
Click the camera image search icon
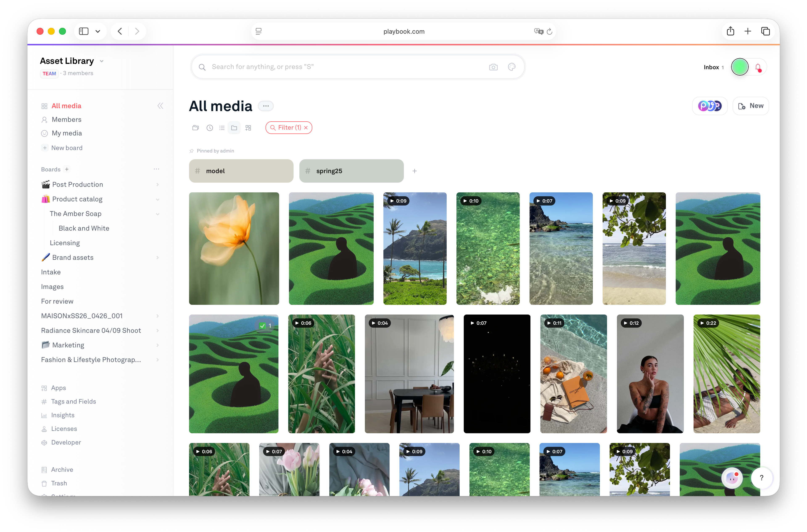point(493,67)
